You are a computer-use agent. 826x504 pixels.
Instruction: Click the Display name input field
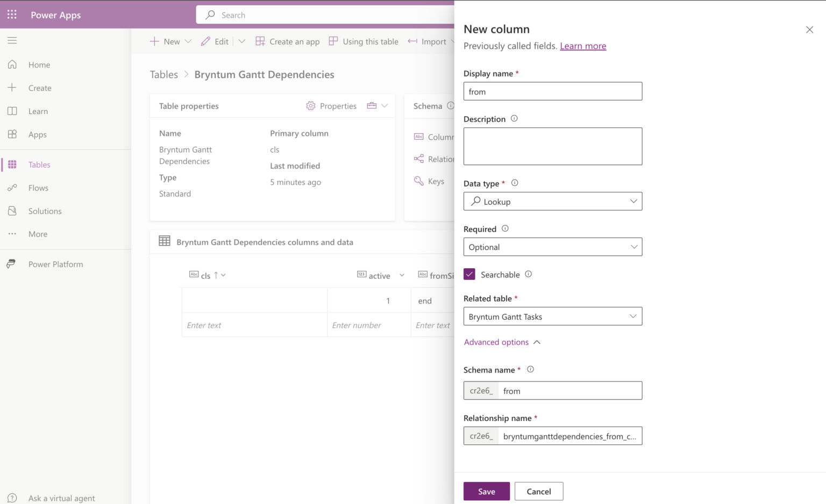tap(552, 91)
